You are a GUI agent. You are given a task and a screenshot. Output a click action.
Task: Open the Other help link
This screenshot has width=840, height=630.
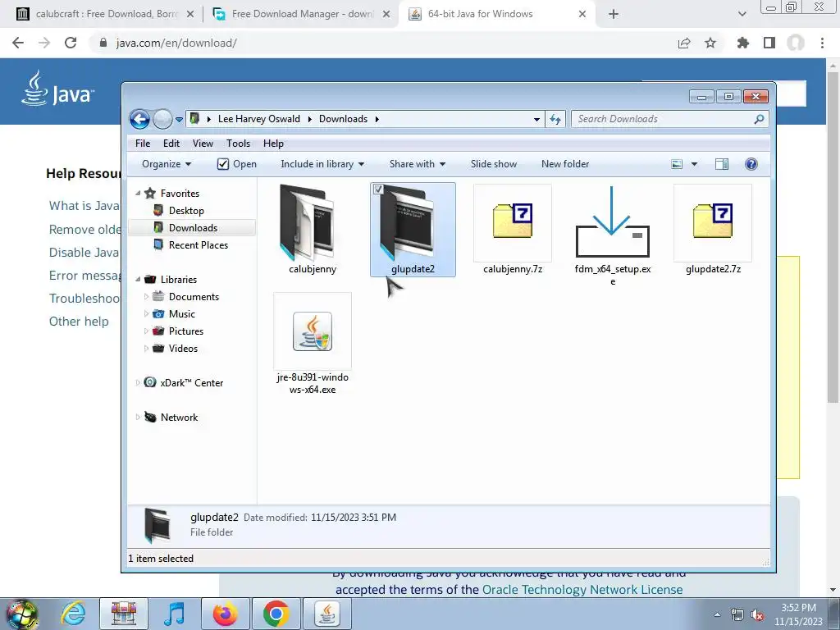pyautogui.click(x=79, y=322)
